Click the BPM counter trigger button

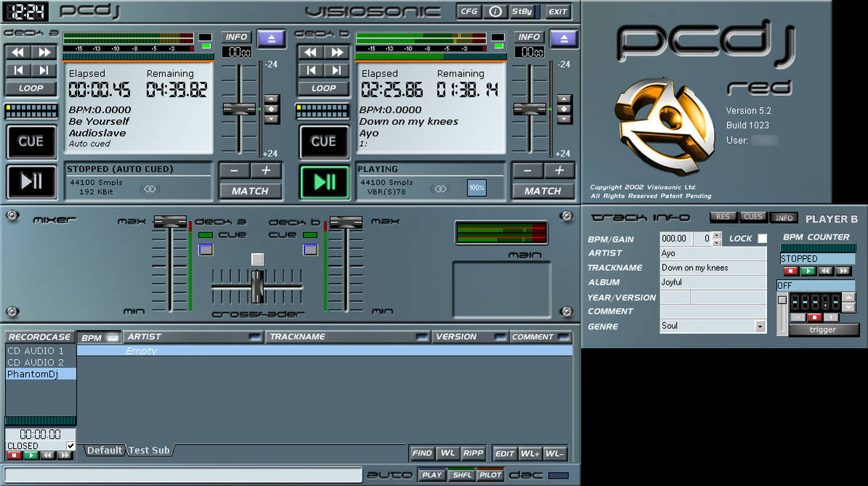(823, 330)
